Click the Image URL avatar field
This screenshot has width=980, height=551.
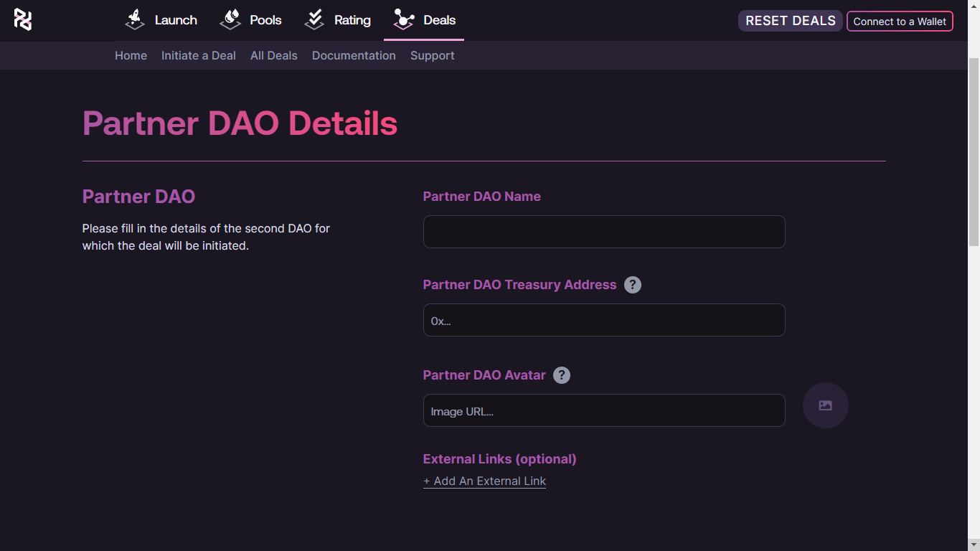pos(604,410)
